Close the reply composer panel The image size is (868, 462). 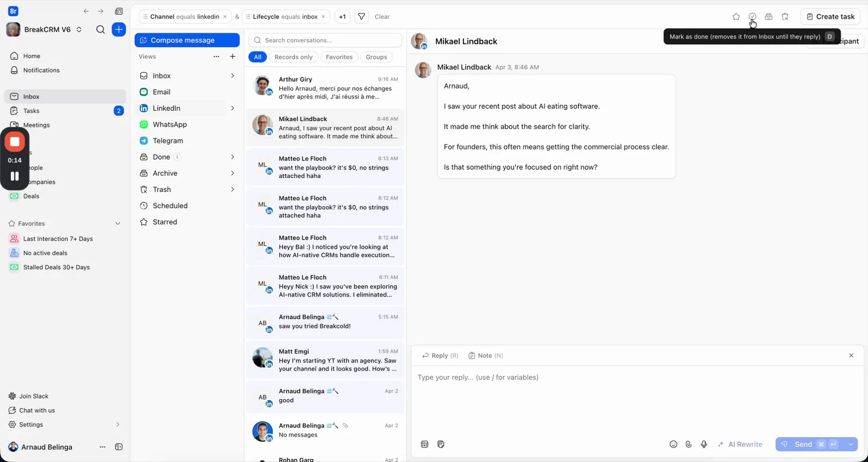click(851, 356)
